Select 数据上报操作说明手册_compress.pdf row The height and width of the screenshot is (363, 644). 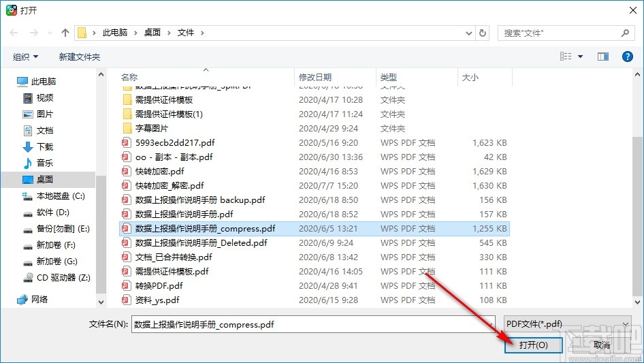coord(315,229)
